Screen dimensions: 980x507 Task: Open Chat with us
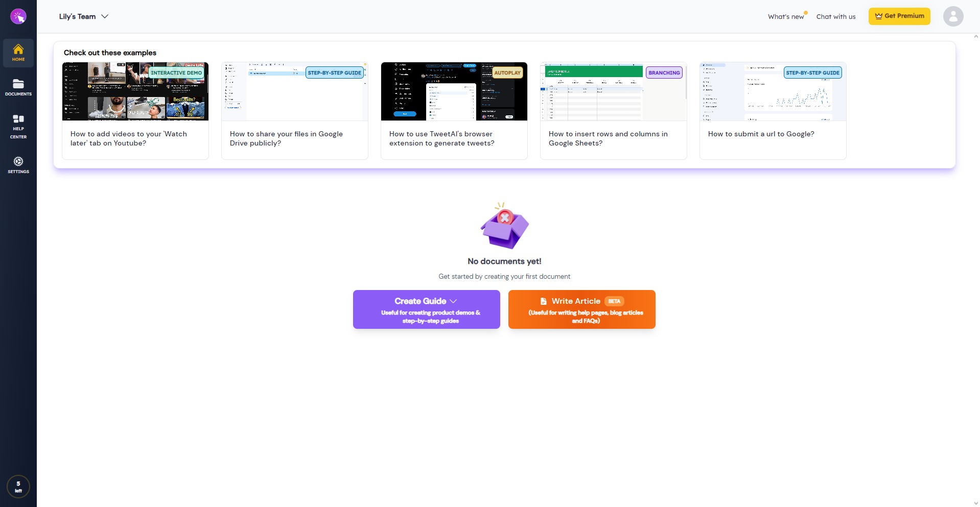pos(836,16)
